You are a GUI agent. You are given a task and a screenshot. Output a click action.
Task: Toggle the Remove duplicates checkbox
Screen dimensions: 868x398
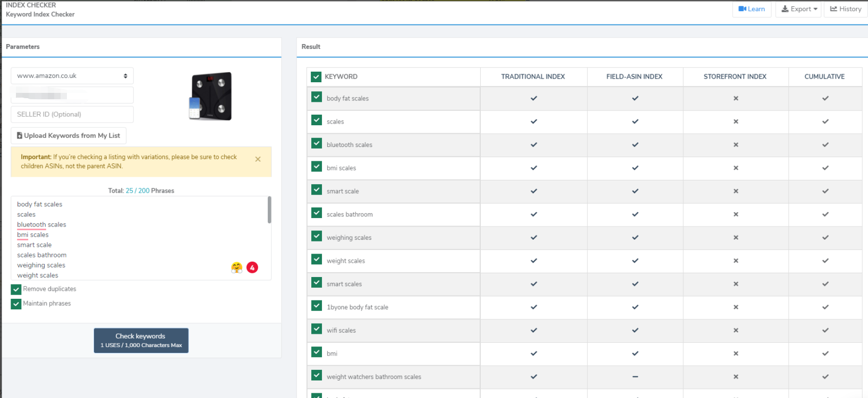(16, 290)
